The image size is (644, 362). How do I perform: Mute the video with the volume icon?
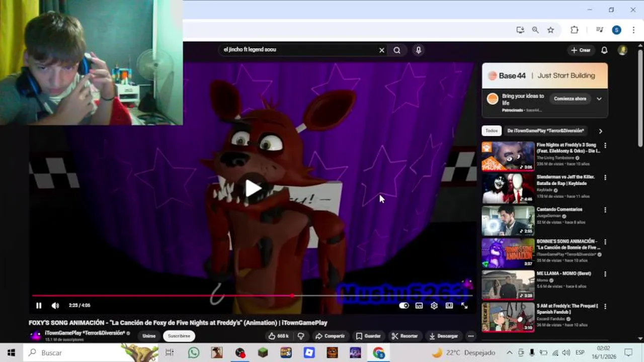pyautogui.click(x=55, y=305)
